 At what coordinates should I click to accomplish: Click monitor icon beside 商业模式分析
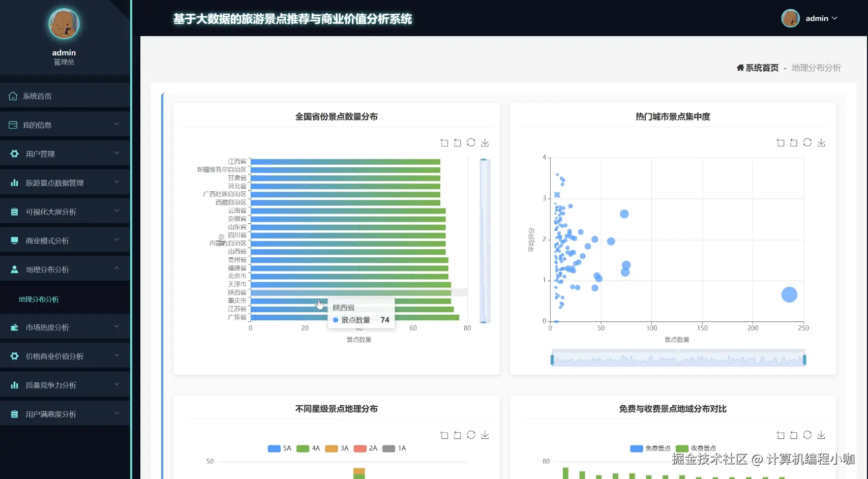(x=14, y=241)
